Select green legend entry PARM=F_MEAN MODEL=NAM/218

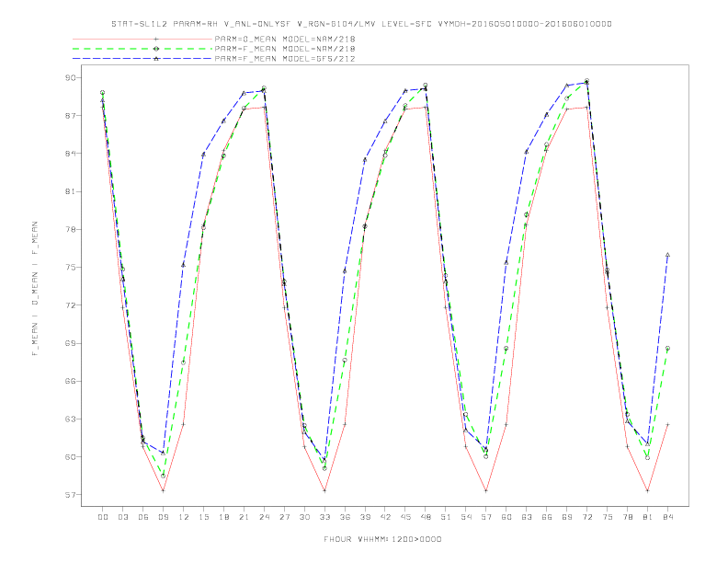[x=285, y=49]
